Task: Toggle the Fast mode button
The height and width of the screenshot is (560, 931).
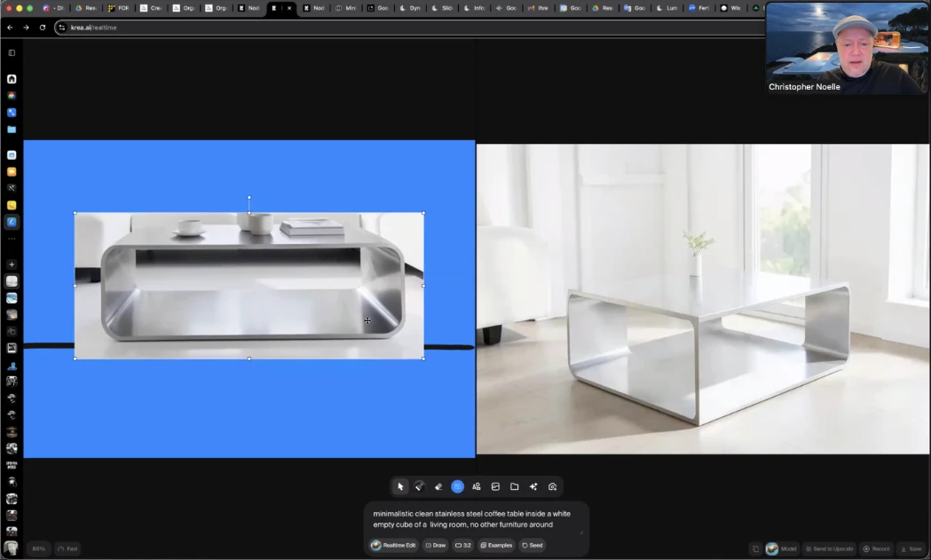Action: 67,548
